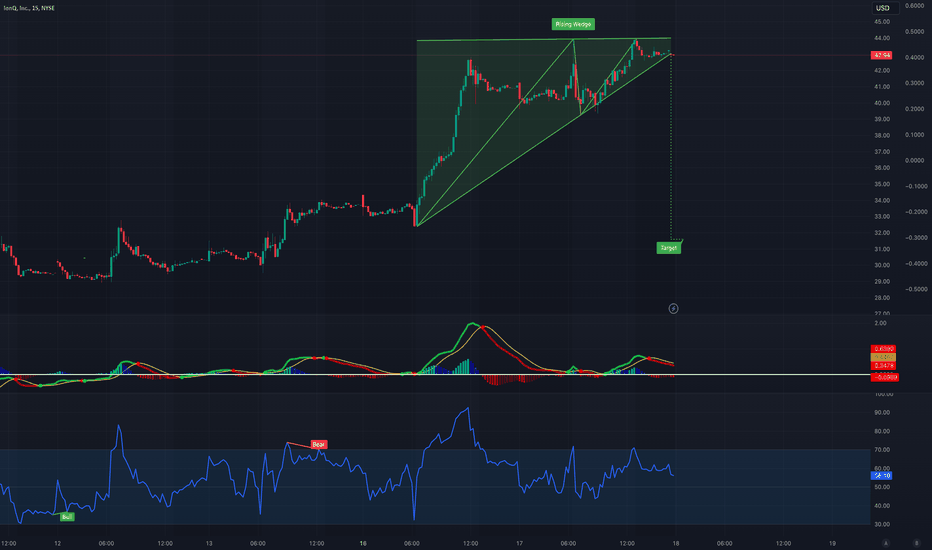Image resolution: width=932 pixels, height=550 pixels.
Task: Click the green 'Bull' divergence label
Action: [x=67, y=517]
